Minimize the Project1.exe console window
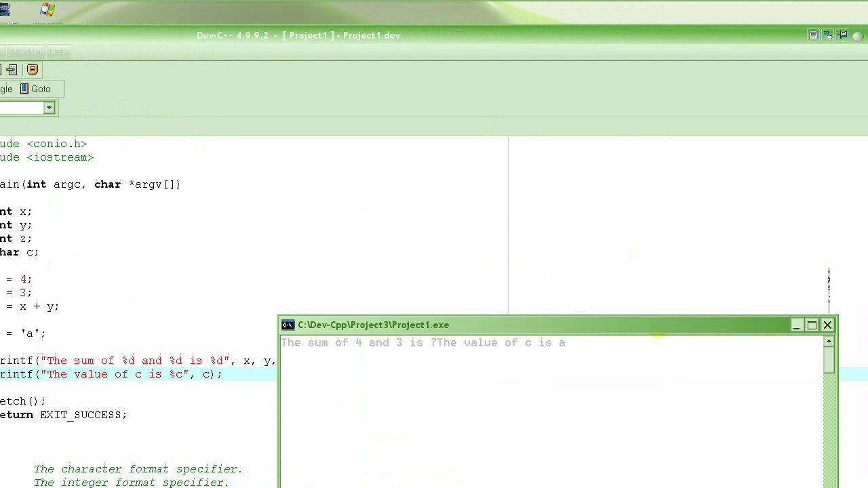Image resolution: width=868 pixels, height=488 pixels. (796, 325)
